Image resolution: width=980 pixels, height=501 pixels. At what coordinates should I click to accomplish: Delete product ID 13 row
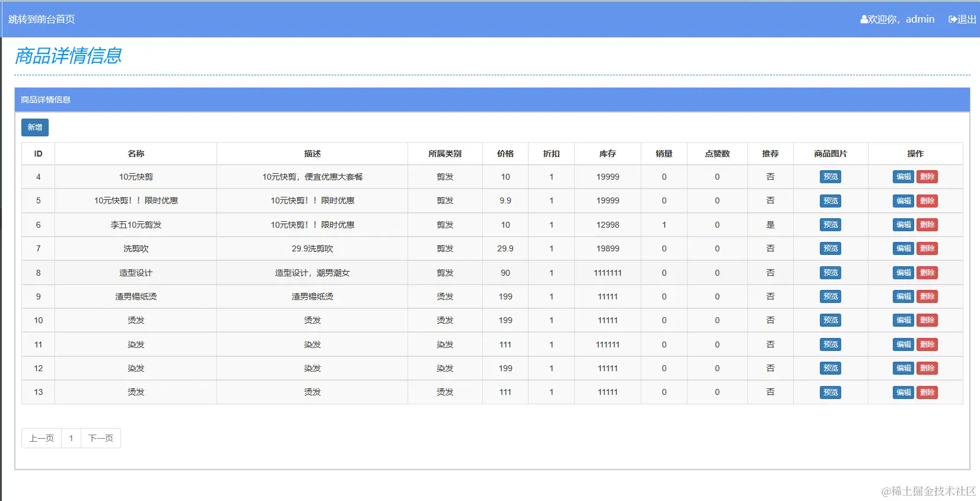[x=927, y=392]
